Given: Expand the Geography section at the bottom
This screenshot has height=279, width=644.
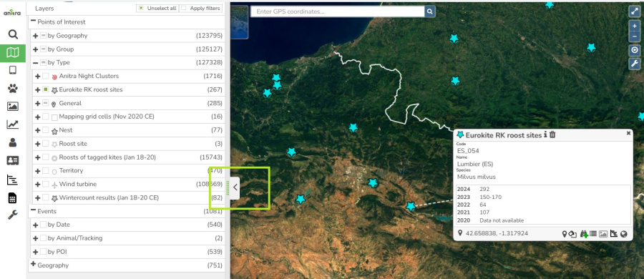Looking at the screenshot, I should pos(33,265).
